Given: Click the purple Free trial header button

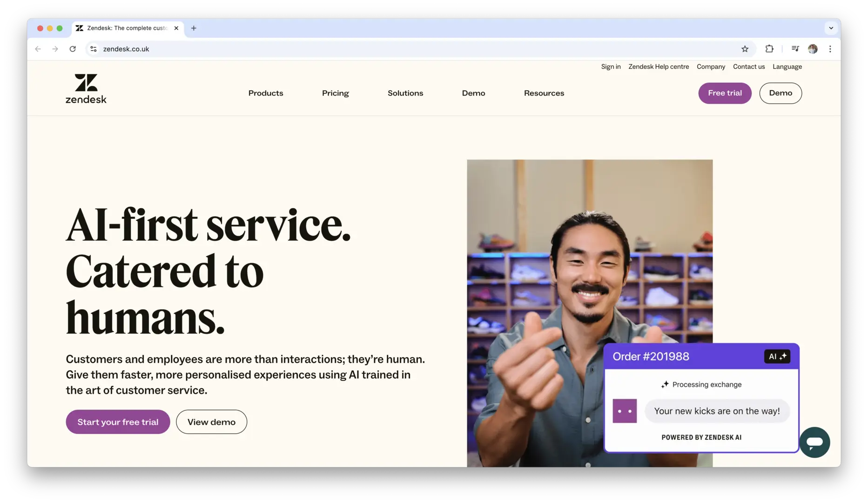Looking at the screenshot, I should pyautogui.click(x=725, y=93).
